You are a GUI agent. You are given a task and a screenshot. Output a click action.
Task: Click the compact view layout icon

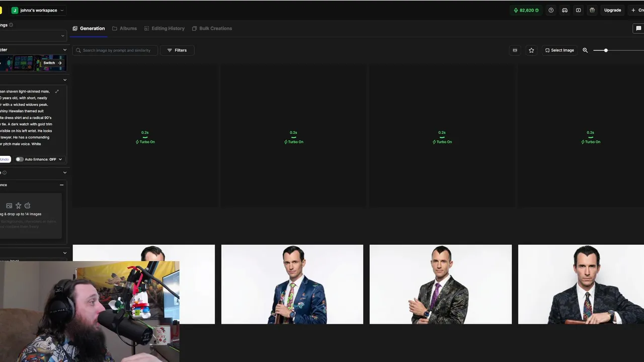[515, 50]
